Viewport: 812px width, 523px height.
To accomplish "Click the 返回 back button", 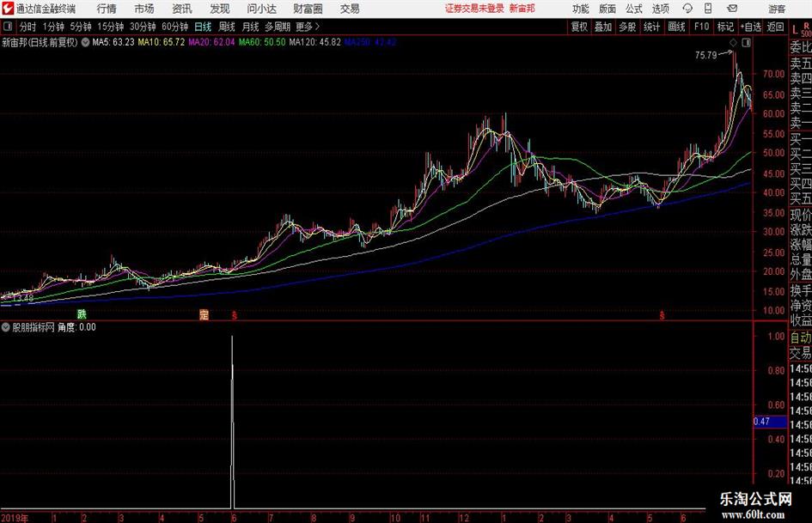I will 775,27.
